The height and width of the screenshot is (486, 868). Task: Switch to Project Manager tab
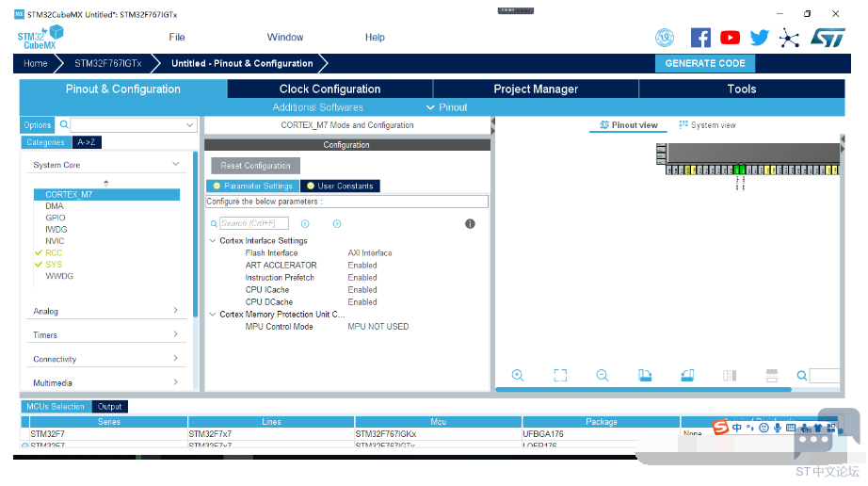tap(536, 89)
